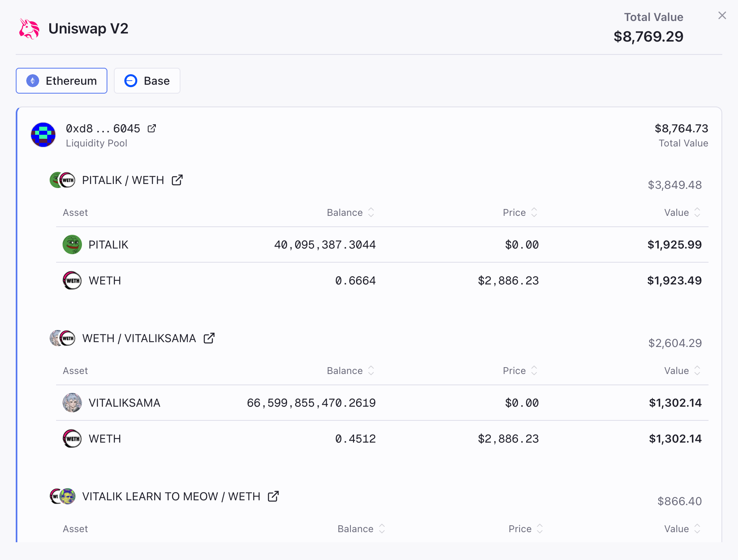Click the WETH row in VITALIKSAMA pool
The width and height of the screenshot is (738, 560).
coord(382,439)
